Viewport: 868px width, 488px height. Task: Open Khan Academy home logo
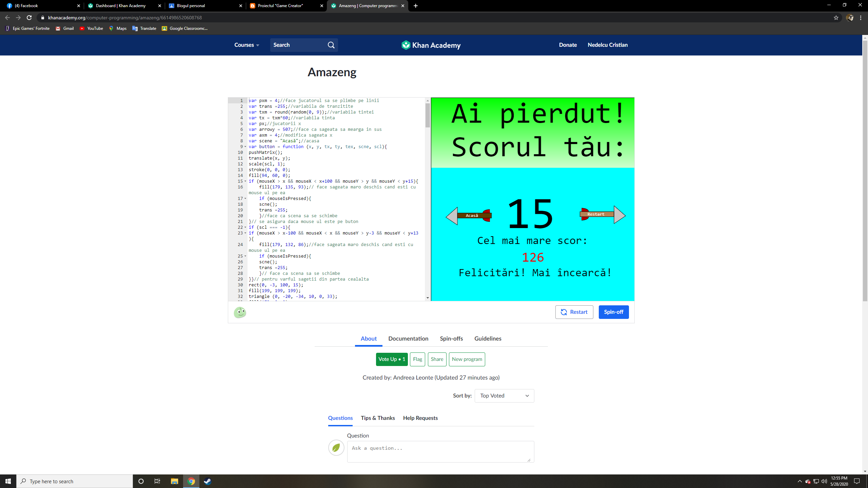[x=431, y=45]
